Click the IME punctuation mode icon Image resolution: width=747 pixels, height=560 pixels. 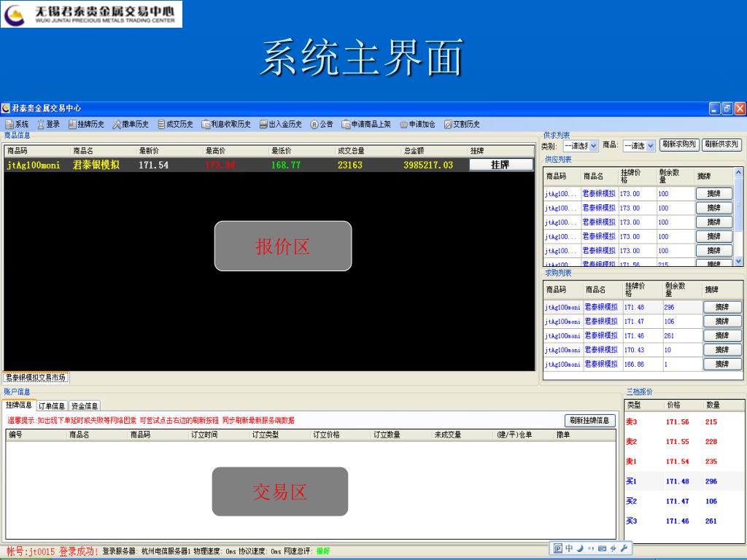click(x=591, y=548)
